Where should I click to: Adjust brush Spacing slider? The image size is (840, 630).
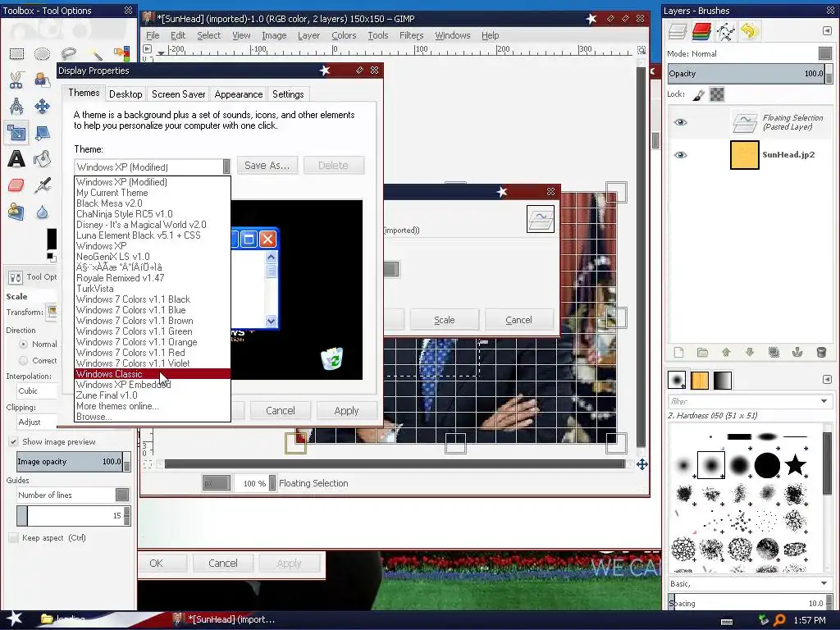point(750,603)
